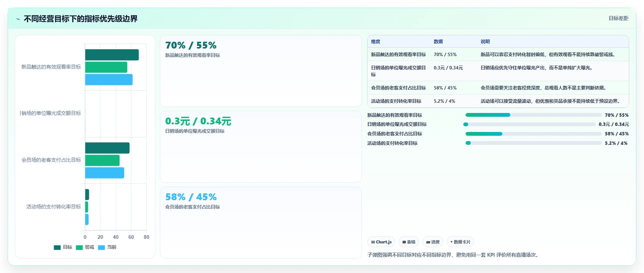Click the 70% / 55% value in the table
Screen dimensions: 644x273
tap(445, 55)
